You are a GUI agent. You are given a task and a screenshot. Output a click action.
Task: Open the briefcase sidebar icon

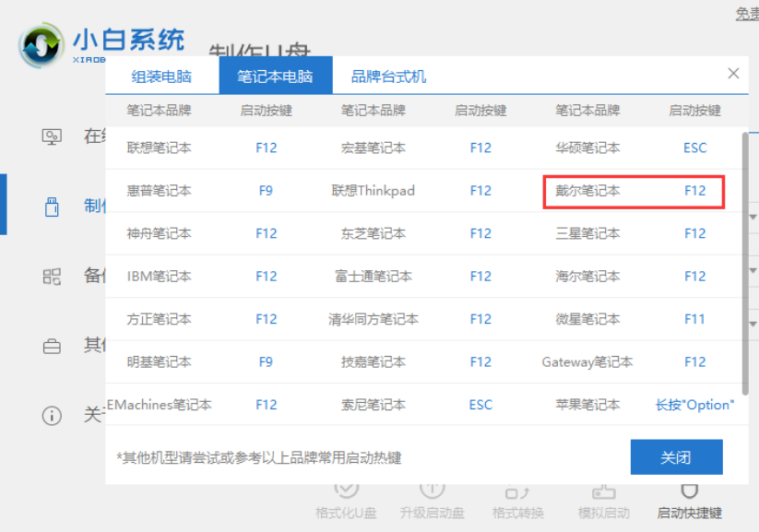(x=52, y=346)
